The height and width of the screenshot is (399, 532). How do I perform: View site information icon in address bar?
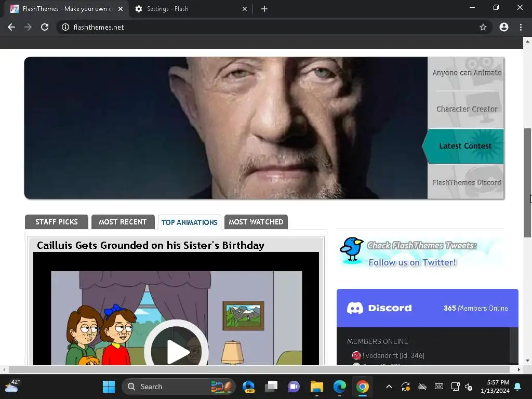tap(65, 27)
